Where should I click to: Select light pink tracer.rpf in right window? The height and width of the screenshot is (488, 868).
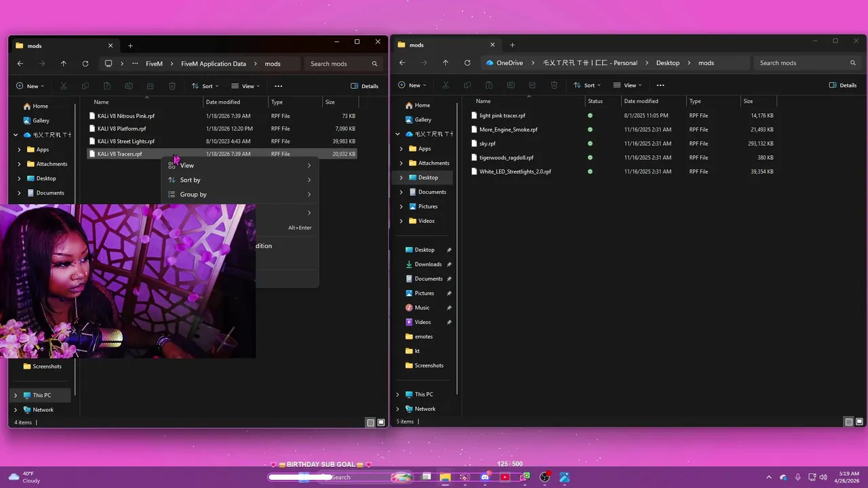point(502,116)
